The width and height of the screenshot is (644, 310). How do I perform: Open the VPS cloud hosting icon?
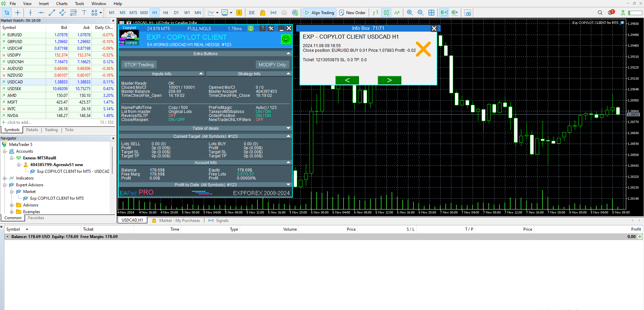point(284,13)
